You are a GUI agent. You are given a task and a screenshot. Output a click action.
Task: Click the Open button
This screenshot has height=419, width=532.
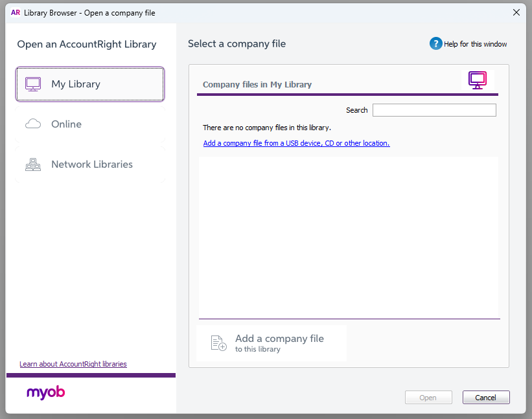(x=428, y=398)
